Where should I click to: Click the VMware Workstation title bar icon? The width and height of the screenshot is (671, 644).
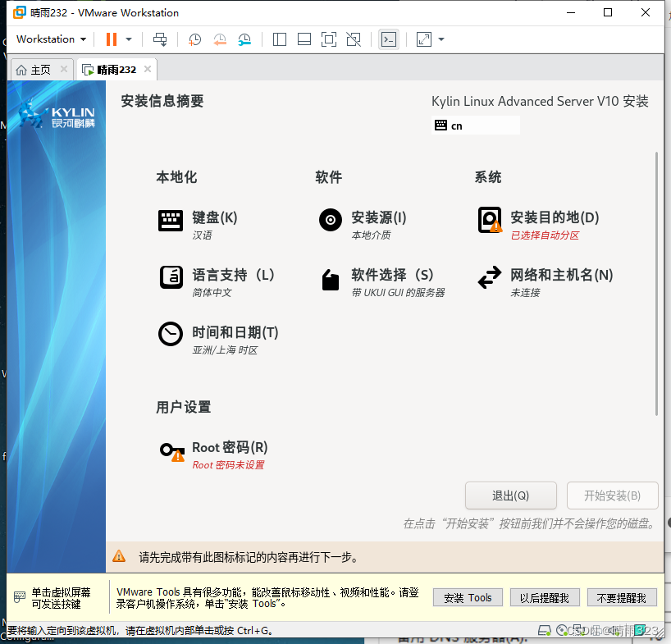click(19, 12)
